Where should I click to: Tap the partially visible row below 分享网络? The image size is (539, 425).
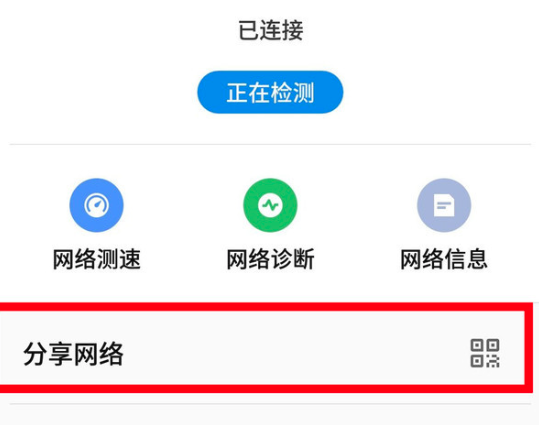pyautogui.click(x=270, y=415)
